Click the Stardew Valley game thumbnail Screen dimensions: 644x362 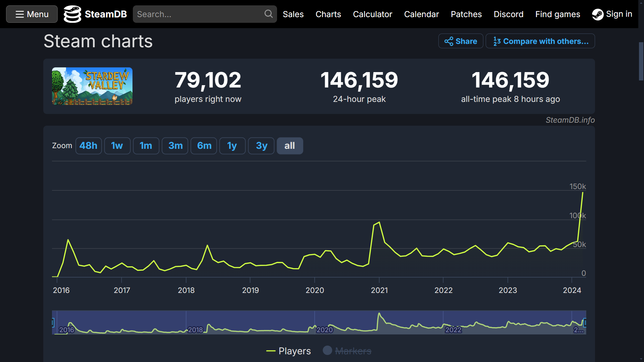pyautogui.click(x=92, y=86)
